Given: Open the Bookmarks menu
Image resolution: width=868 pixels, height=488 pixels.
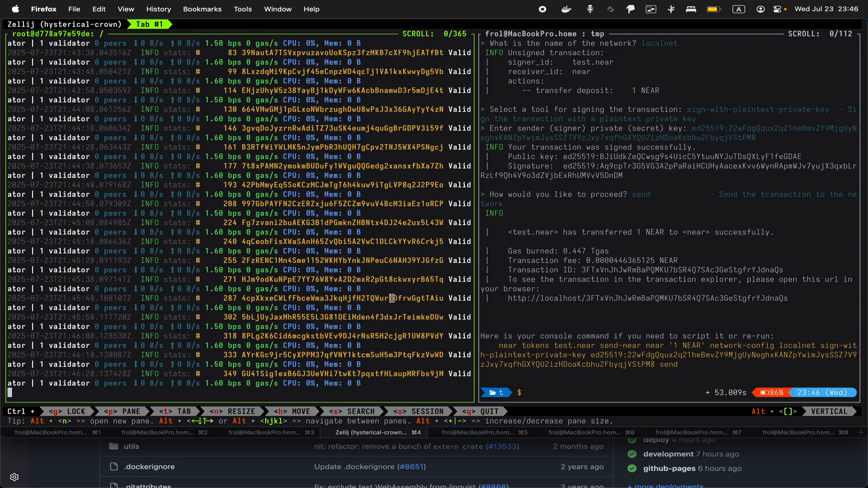Looking at the screenshot, I should (202, 9).
